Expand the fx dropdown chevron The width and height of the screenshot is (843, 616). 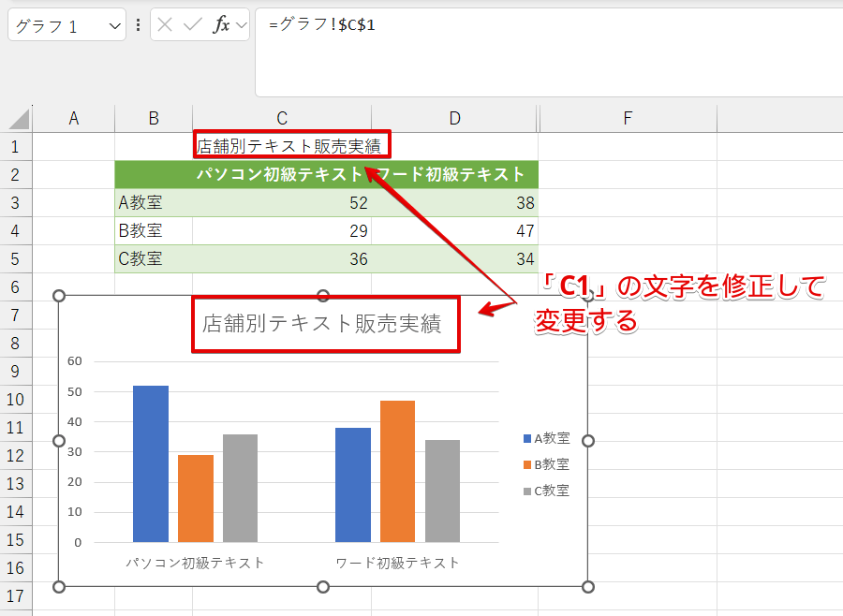pyautogui.click(x=242, y=24)
